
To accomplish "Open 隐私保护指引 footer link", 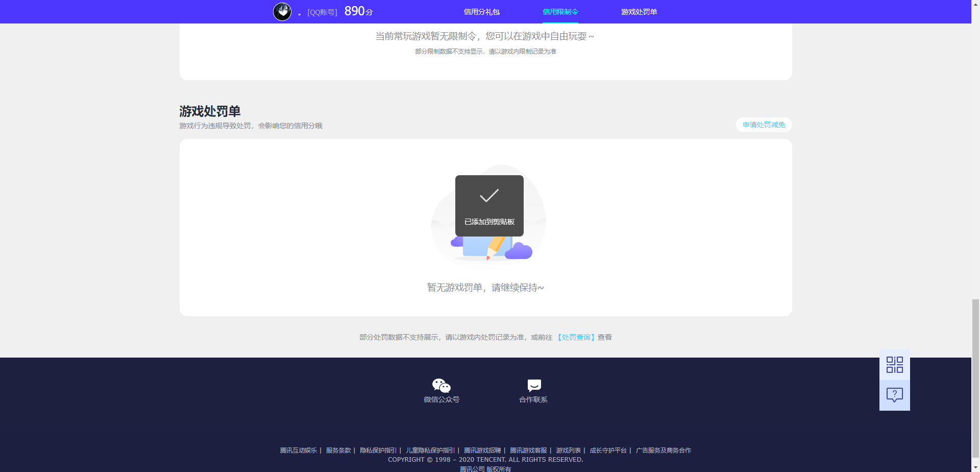I will tap(378, 450).
